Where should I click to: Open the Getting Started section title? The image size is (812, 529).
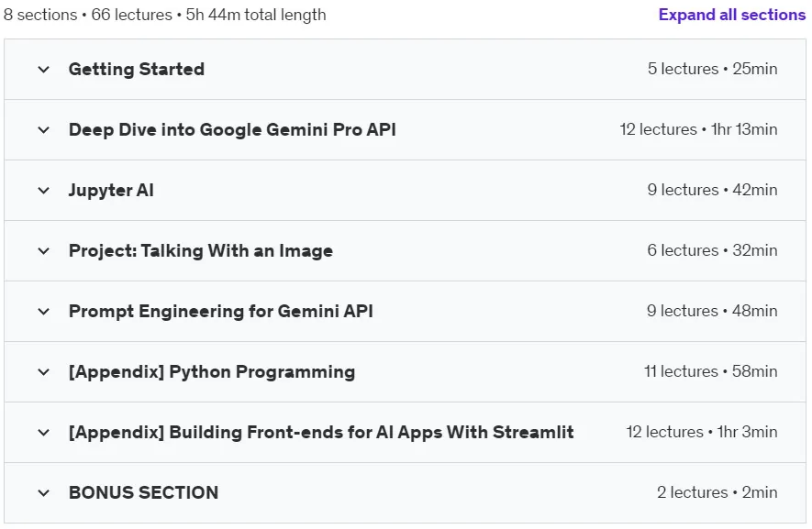(137, 69)
